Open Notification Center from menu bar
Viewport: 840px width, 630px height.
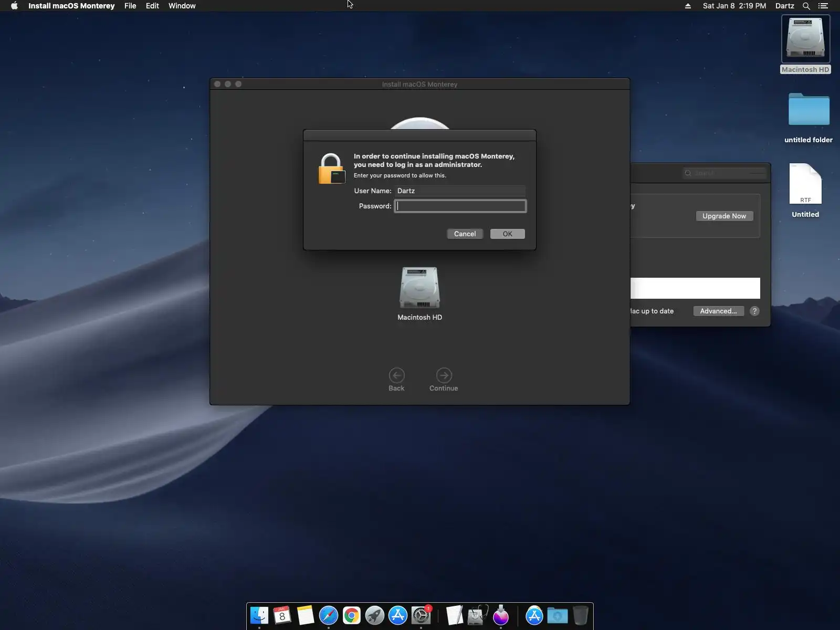tap(823, 6)
